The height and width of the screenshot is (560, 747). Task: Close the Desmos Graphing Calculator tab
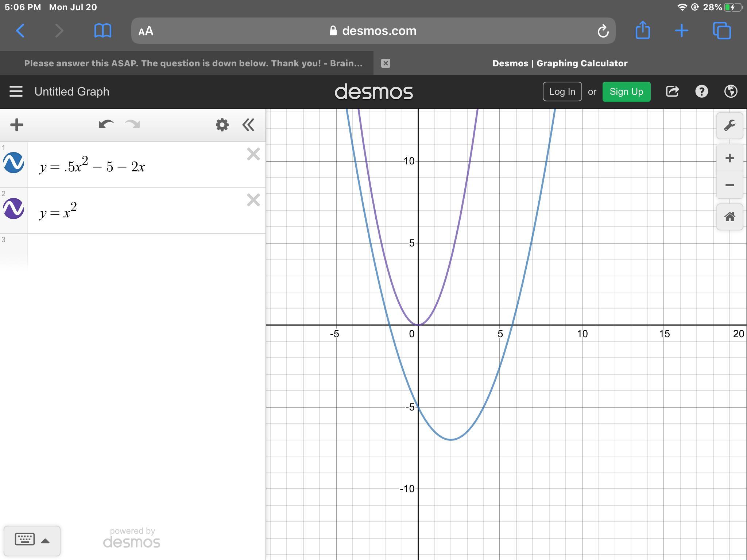386,63
